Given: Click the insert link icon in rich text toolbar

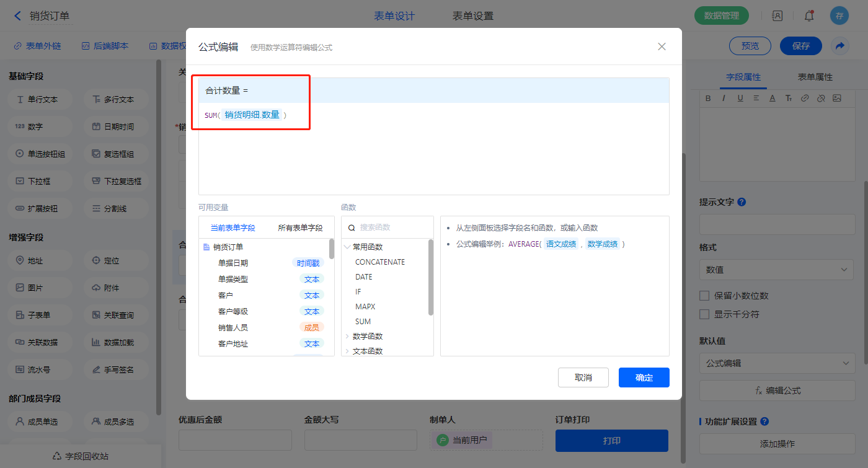Looking at the screenshot, I should (805, 98).
